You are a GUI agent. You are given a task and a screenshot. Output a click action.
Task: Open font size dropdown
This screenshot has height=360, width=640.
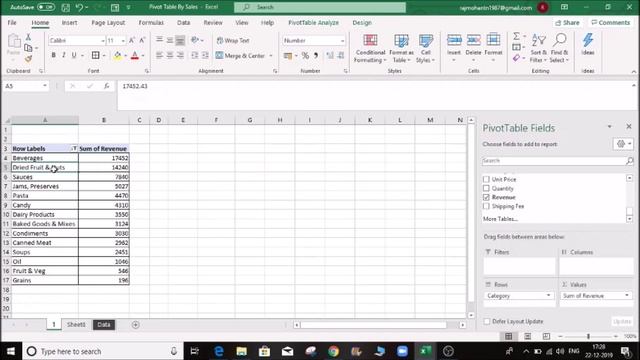(123, 40)
